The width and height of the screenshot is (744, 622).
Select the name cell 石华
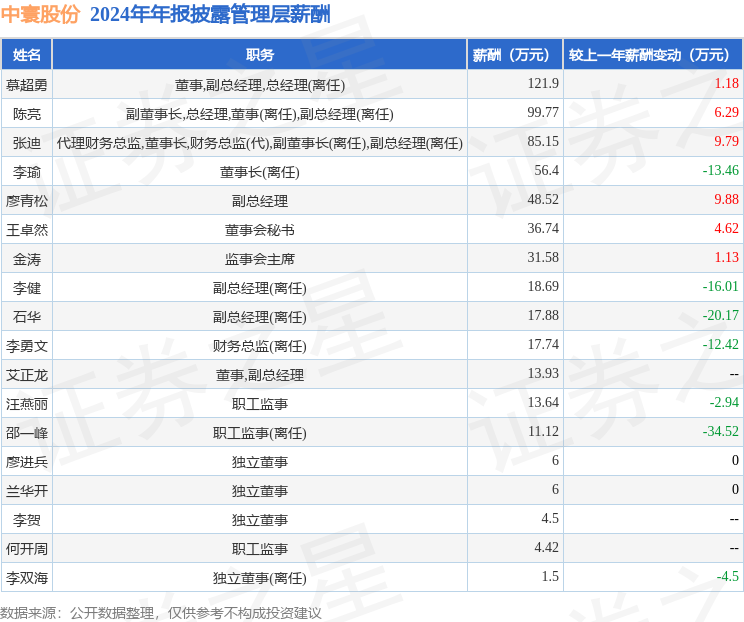point(27,317)
